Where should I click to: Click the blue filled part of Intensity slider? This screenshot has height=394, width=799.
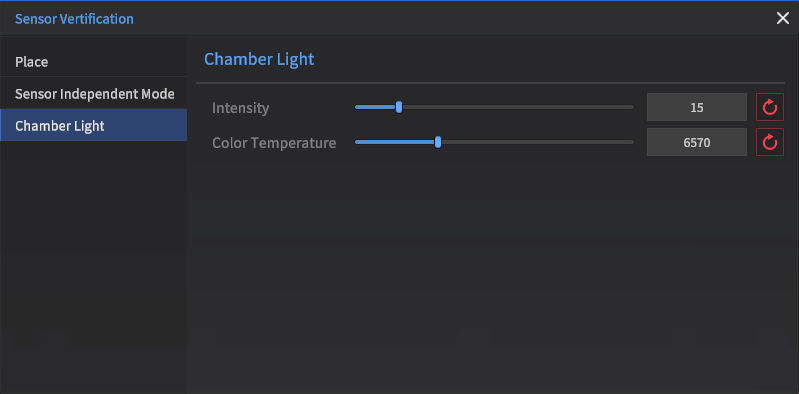point(376,107)
